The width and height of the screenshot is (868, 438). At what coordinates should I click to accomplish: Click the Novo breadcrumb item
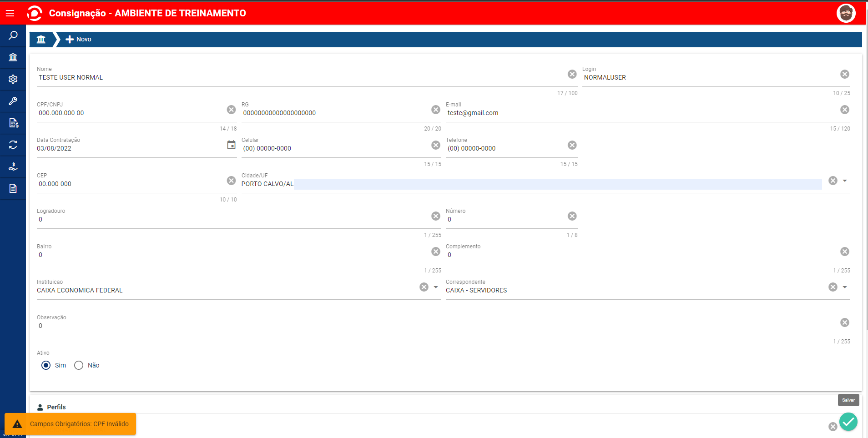coord(78,40)
